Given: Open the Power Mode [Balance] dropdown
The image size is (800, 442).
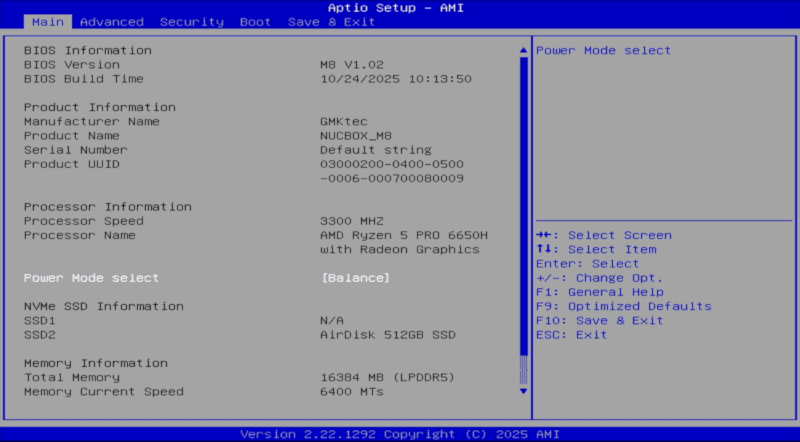Looking at the screenshot, I should (x=355, y=278).
